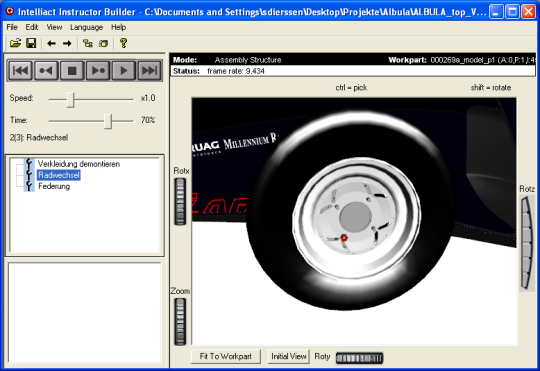Close the Intelliact Instructor Builder window
Viewport: 540px width, 371px height.
coord(528,12)
